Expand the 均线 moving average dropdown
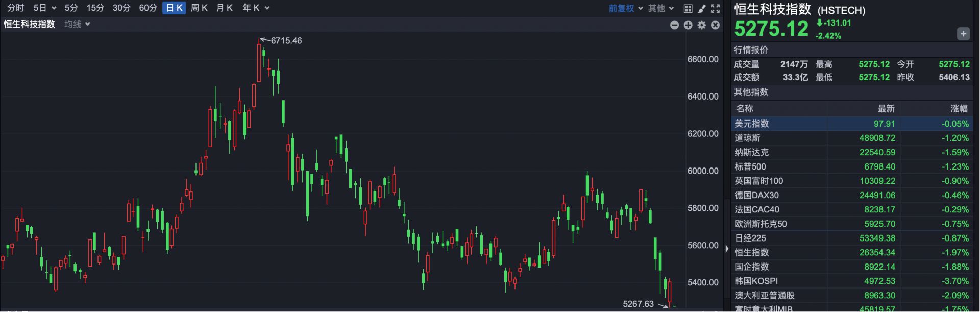 77,24
